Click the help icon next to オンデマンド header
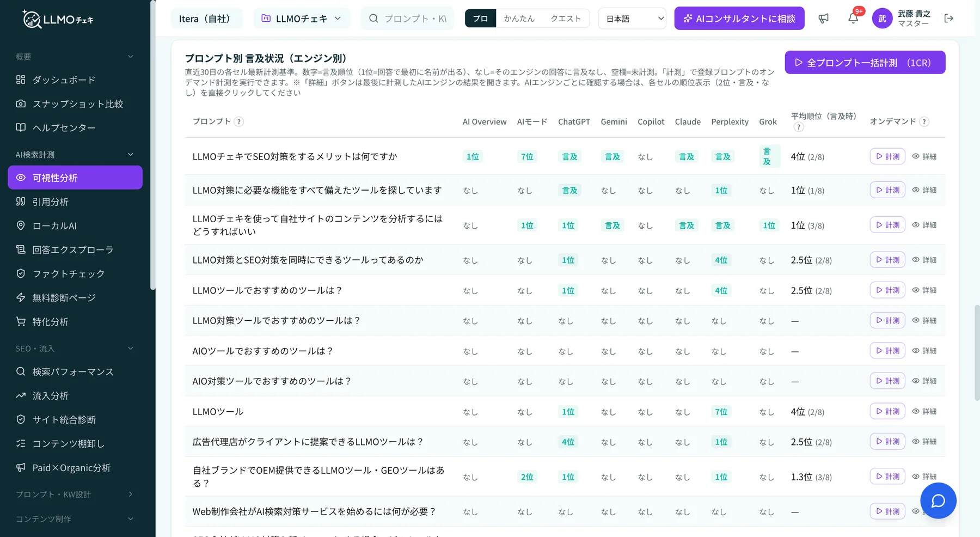 (924, 121)
